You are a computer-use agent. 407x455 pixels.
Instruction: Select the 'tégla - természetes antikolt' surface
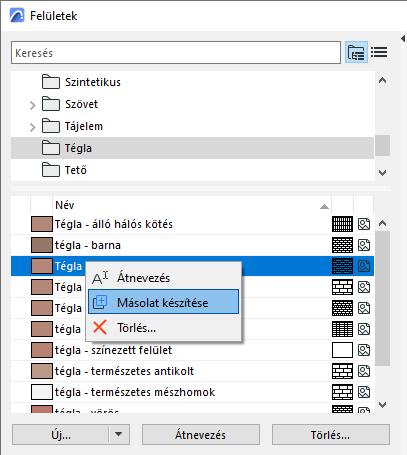[192, 371]
